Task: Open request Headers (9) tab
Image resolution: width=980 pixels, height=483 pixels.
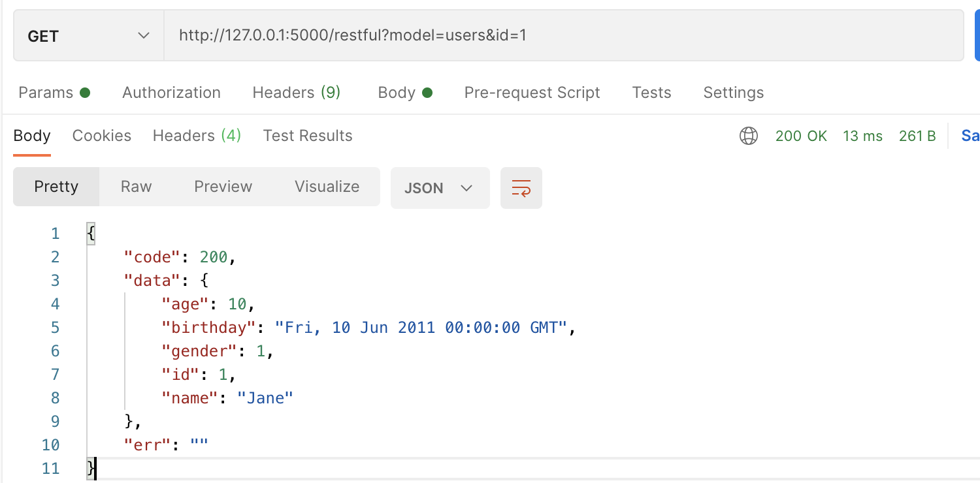Action: click(297, 93)
